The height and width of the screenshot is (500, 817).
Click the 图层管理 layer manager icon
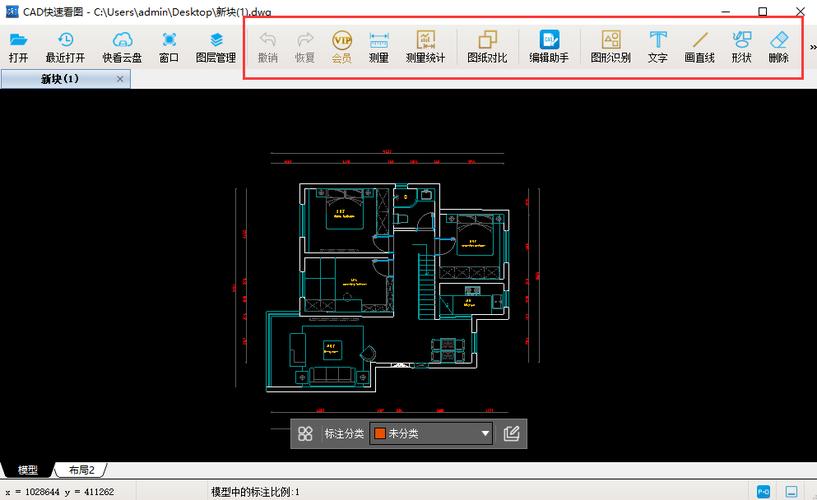[216, 46]
